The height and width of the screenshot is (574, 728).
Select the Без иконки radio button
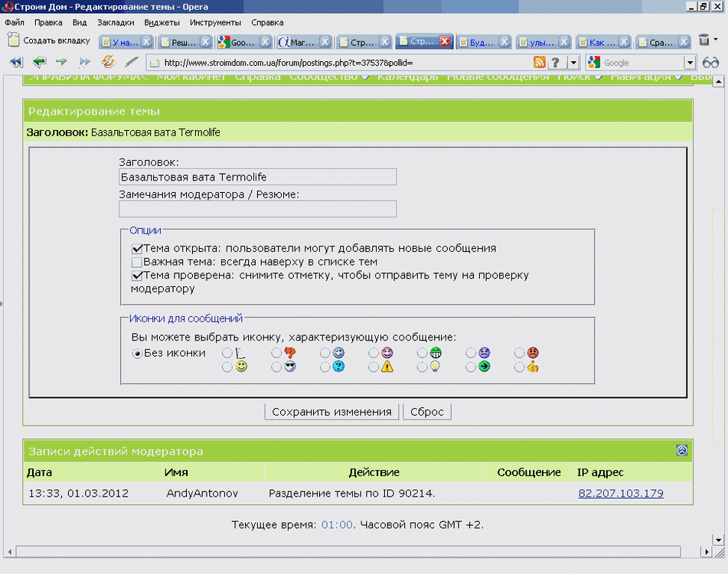(x=137, y=354)
